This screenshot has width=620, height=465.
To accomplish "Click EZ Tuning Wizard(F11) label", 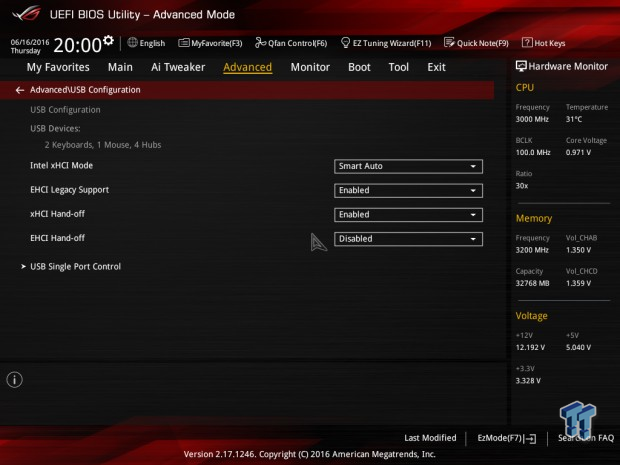I will (x=392, y=43).
